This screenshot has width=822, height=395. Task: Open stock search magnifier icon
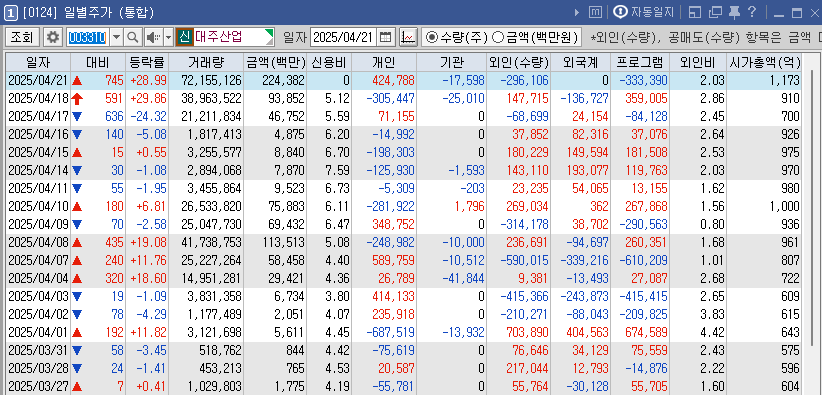pyautogui.click(x=133, y=37)
